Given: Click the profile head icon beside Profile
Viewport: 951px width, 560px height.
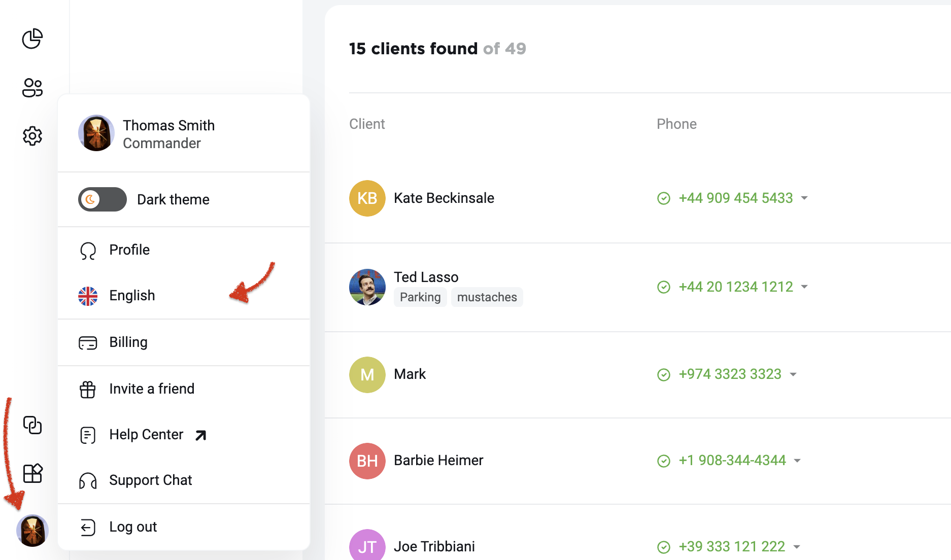Looking at the screenshot, I should [x=88, y=251].
